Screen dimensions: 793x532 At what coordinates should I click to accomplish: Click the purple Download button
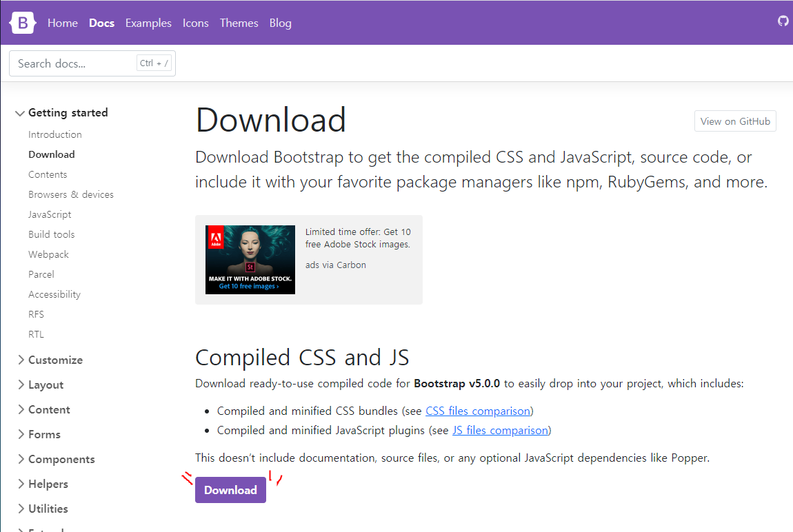[x=230, y=489]
